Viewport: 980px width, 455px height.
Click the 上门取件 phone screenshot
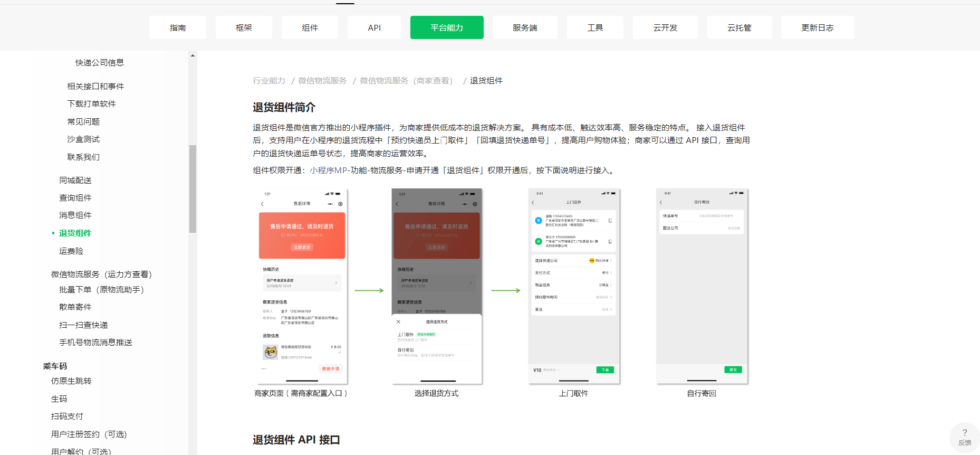pos(574,287)
